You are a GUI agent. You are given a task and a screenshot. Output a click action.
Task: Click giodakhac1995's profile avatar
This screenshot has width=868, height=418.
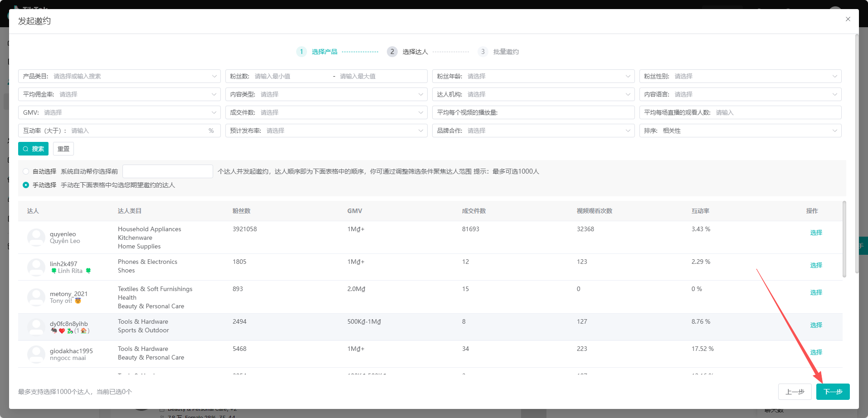pyautogui.click(x=36, y=354)
